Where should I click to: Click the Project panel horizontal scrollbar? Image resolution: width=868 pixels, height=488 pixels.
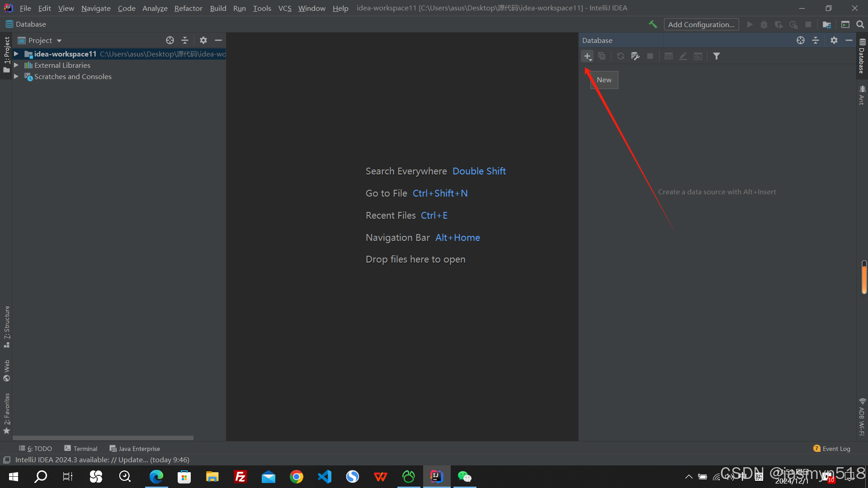coord(103,438)
